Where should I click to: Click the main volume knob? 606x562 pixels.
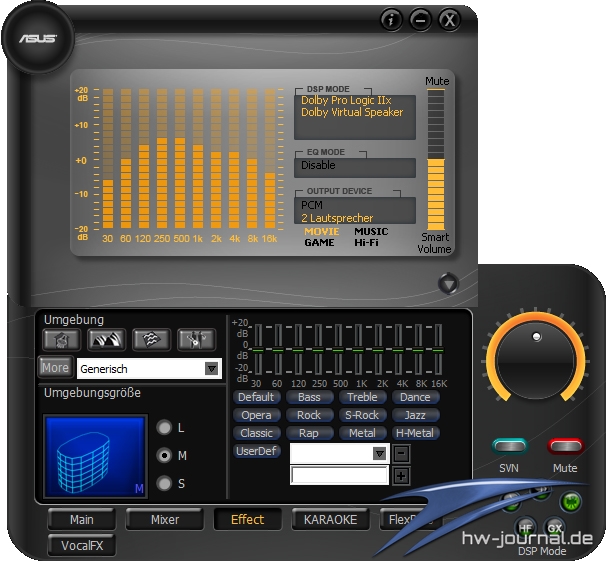coord(536,361)
